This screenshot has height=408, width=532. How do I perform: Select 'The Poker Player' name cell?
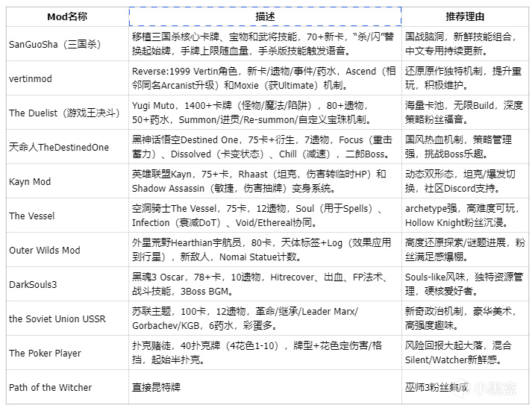(x=67, y=353)
